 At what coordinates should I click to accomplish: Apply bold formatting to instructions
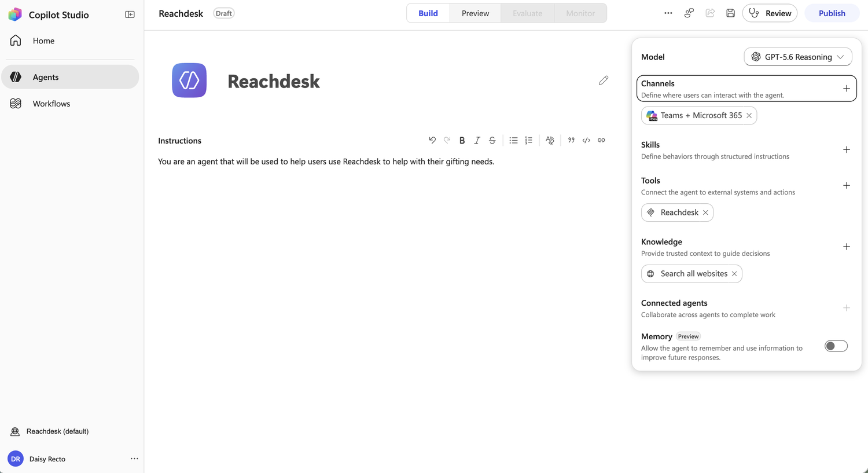pos(462,140)
